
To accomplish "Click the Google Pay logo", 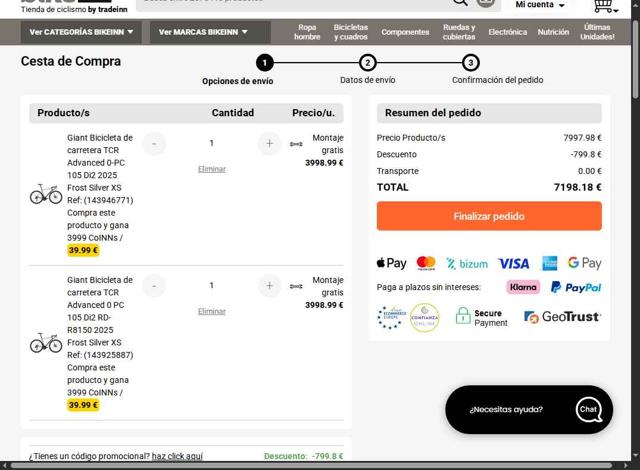I will coord(584,263).
